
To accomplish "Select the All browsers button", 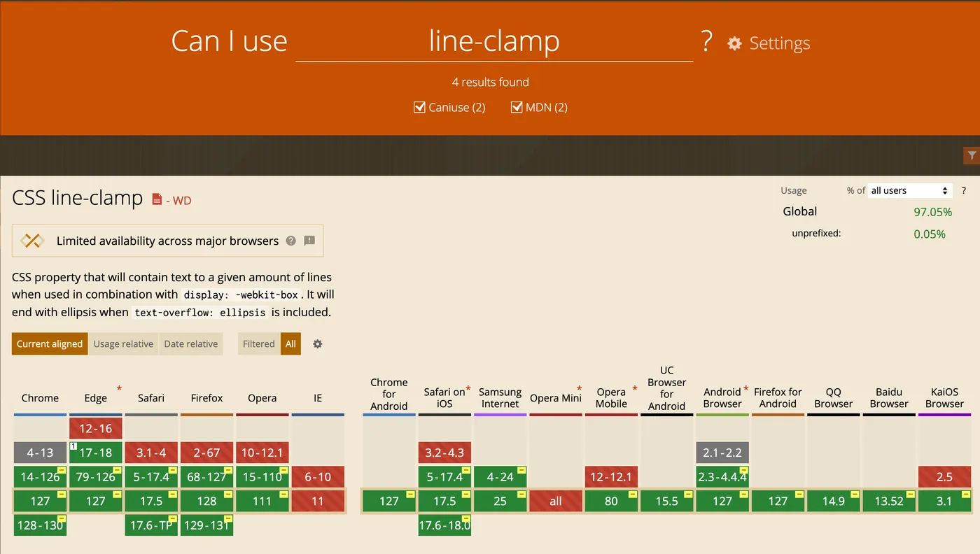I will pos(290,344).
